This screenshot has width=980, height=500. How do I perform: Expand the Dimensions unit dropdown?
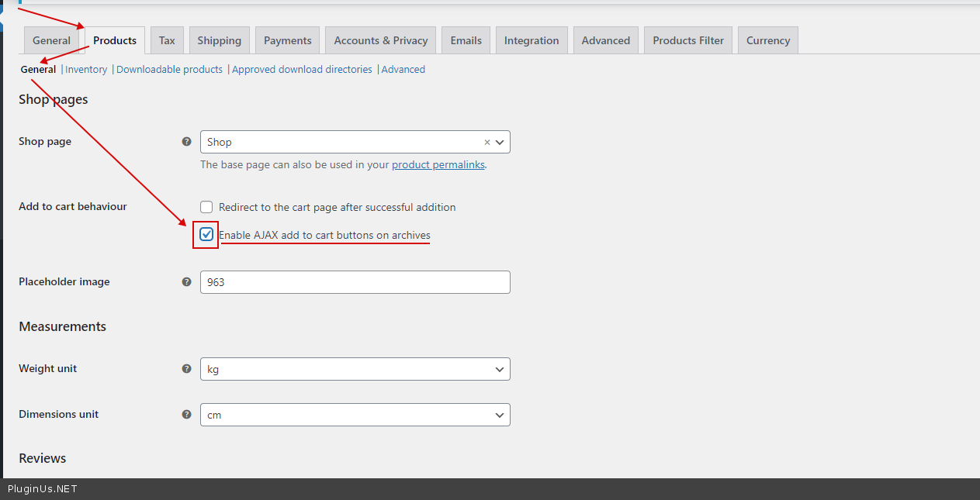355,415
